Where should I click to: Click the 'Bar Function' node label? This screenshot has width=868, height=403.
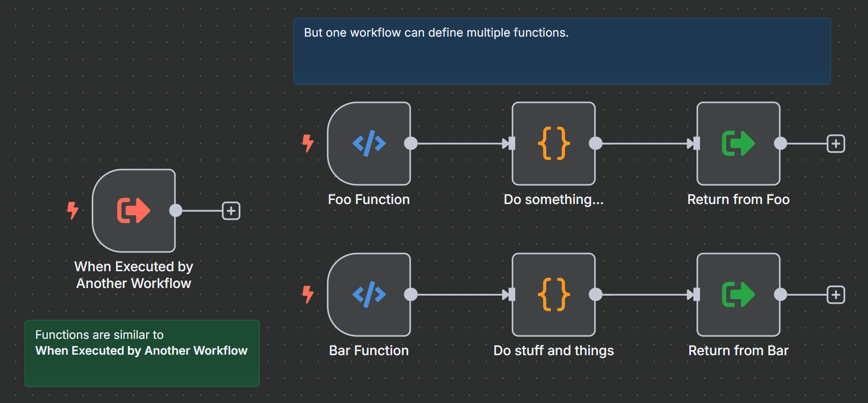369,351
